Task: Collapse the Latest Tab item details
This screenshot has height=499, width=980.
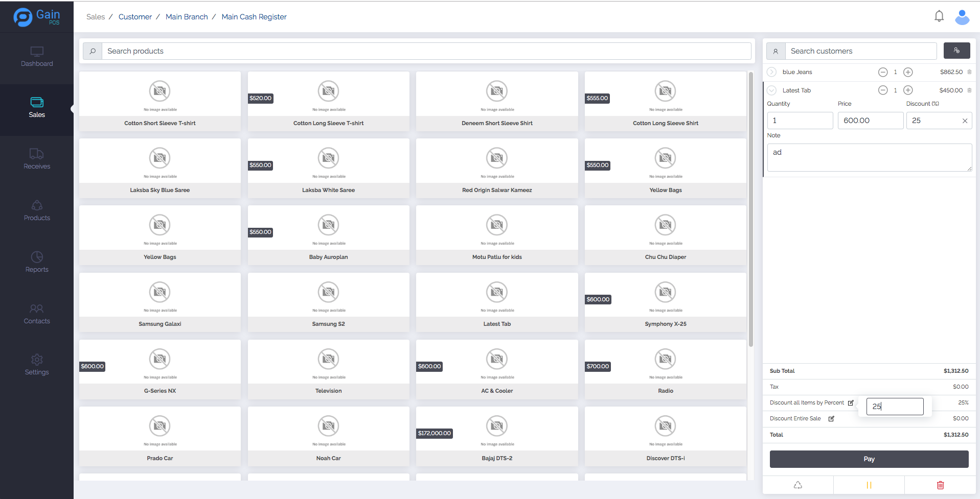Action: [772, 90]
